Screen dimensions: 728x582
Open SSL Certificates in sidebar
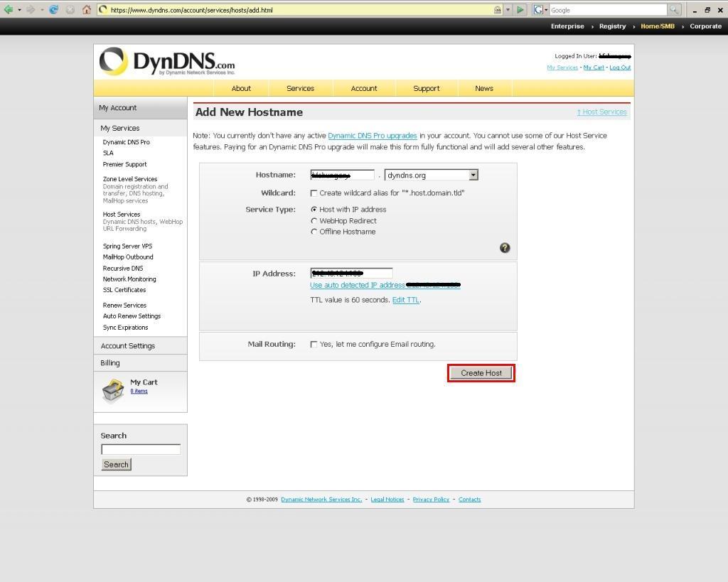click(124, 290)
